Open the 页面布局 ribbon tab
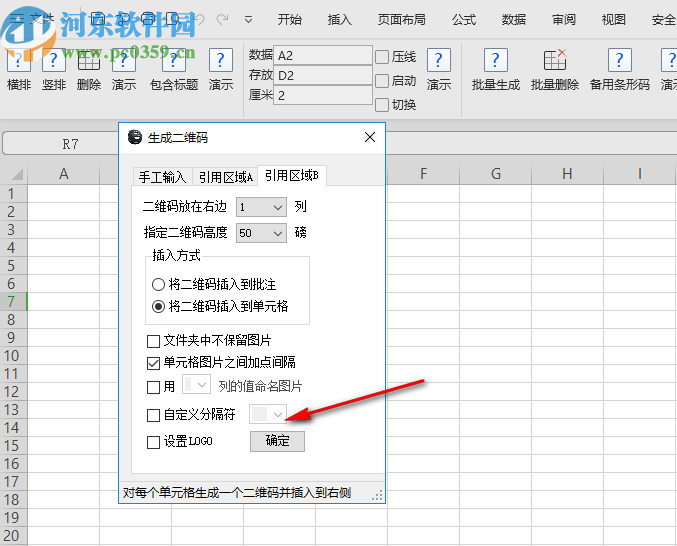 [402, 19]
